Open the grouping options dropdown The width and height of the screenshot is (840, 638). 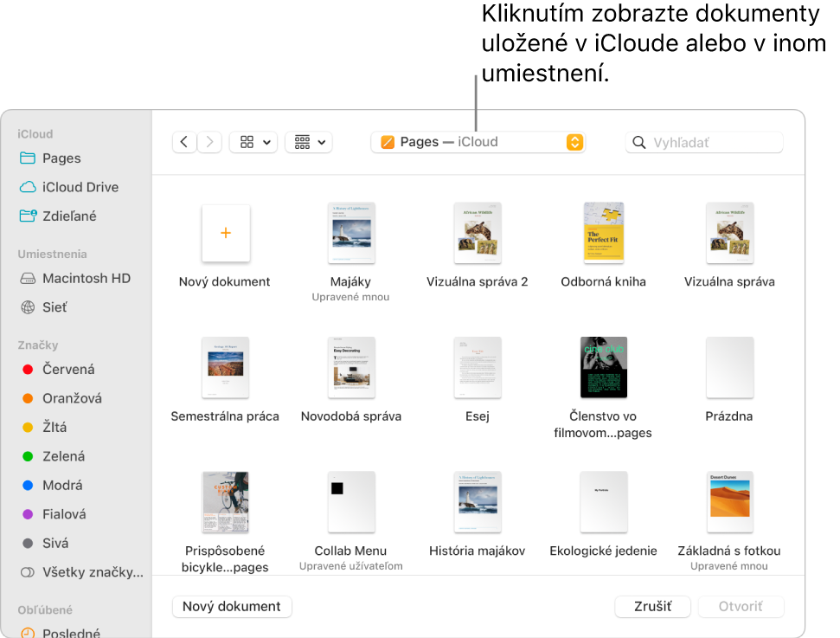click(309, 142)
